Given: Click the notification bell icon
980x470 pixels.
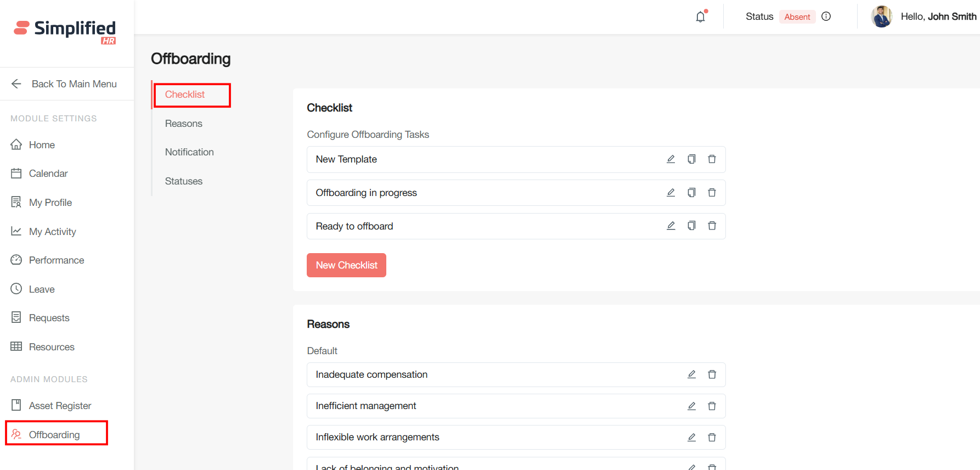Looking at the screenshot, I should point(701,17).
